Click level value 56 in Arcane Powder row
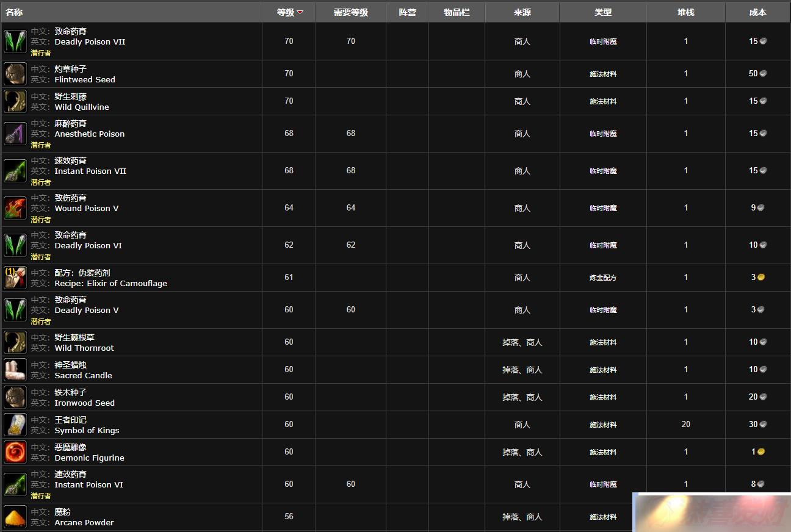The image size is (791, 532). 289,516
